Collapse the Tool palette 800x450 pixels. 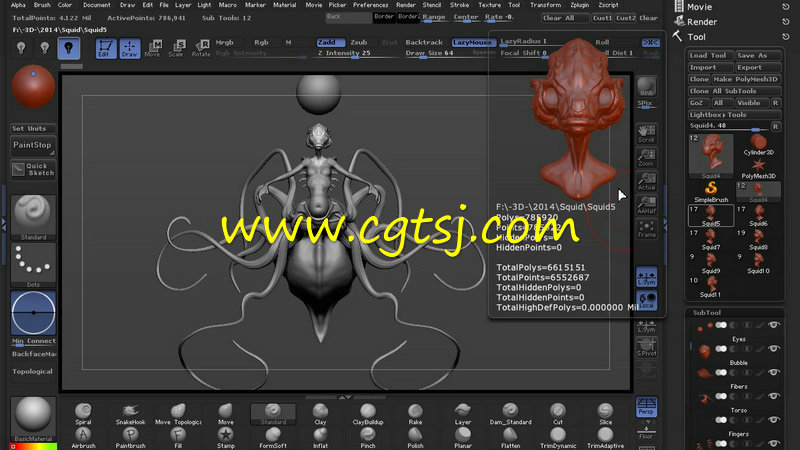(696, 37)
